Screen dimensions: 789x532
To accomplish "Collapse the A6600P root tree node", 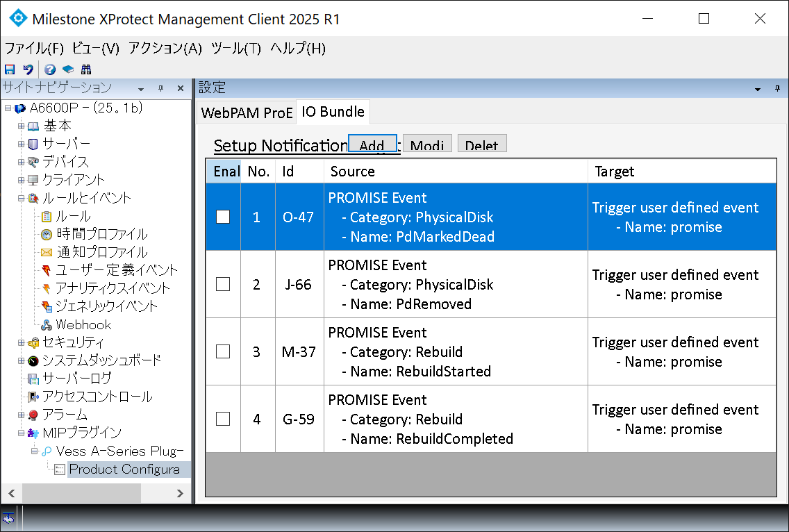I will (8, 108).
